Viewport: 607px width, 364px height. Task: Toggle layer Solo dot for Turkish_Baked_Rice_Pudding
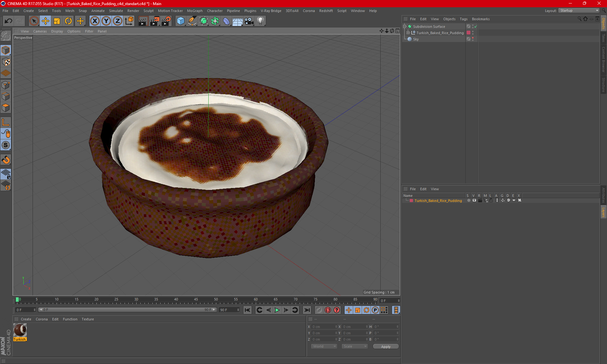click(469, 200)
